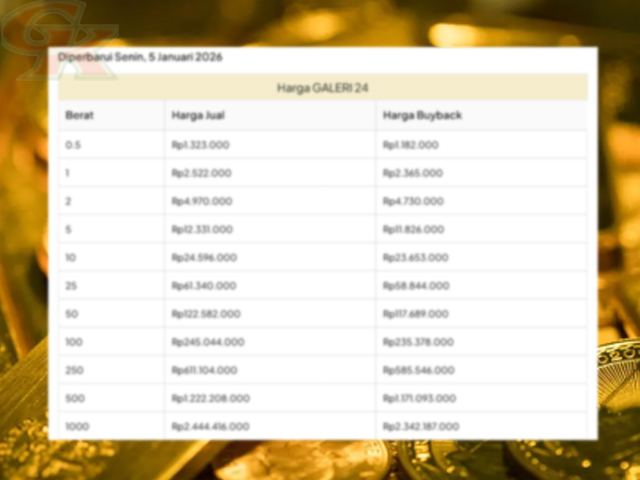Select buyback price Rp235.378.000
This screenshot has height=480, width=640.
click(x=418, y=341)
